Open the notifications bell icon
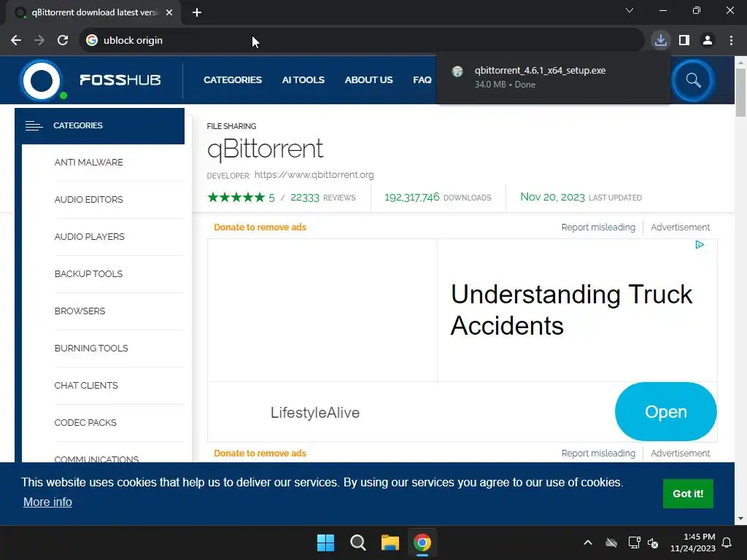 pyautogui.click(x=727, y=542)
